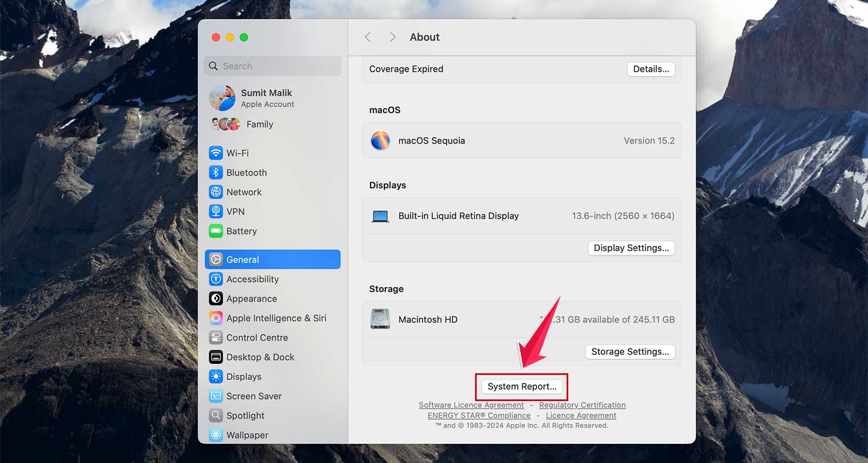Open Screen Saver settings
The image size is (868, 463).
pyautogui.click(x=255, y=396)
